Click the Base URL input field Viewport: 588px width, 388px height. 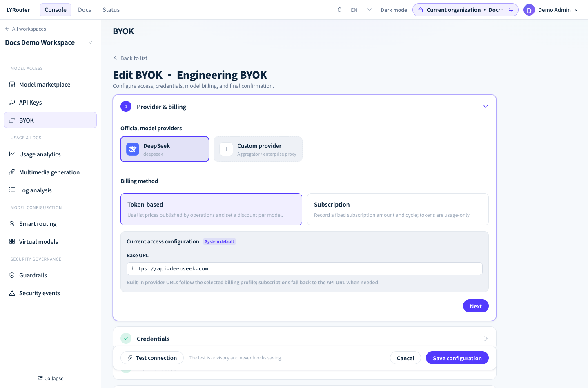pos(305,269)
